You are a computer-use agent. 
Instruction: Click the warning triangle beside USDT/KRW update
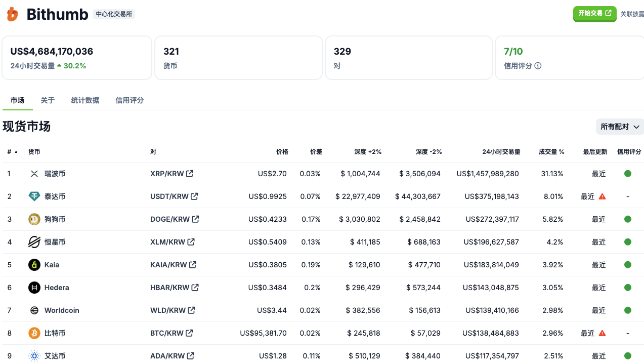click(x=603, y=196)
